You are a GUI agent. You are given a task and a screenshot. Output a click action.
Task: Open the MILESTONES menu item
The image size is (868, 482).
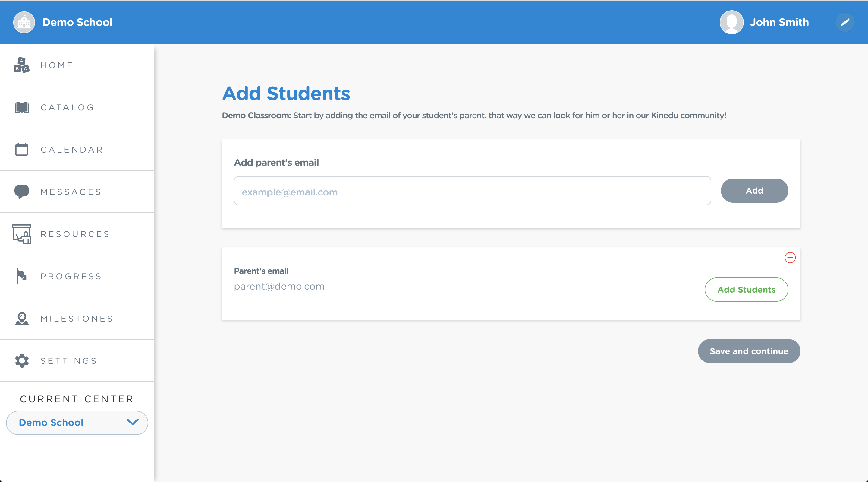click(x=77, y=319)
